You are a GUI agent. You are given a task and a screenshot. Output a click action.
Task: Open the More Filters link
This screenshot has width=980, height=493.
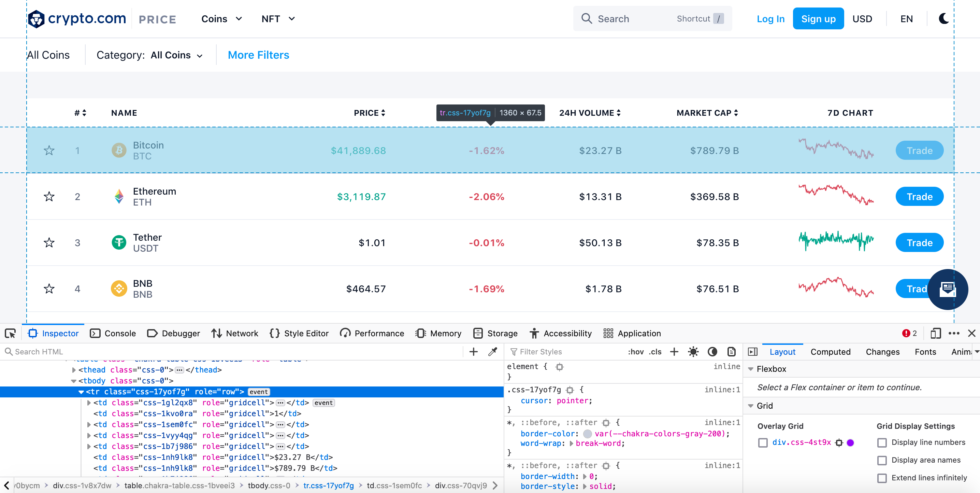[x=258, y=55]
